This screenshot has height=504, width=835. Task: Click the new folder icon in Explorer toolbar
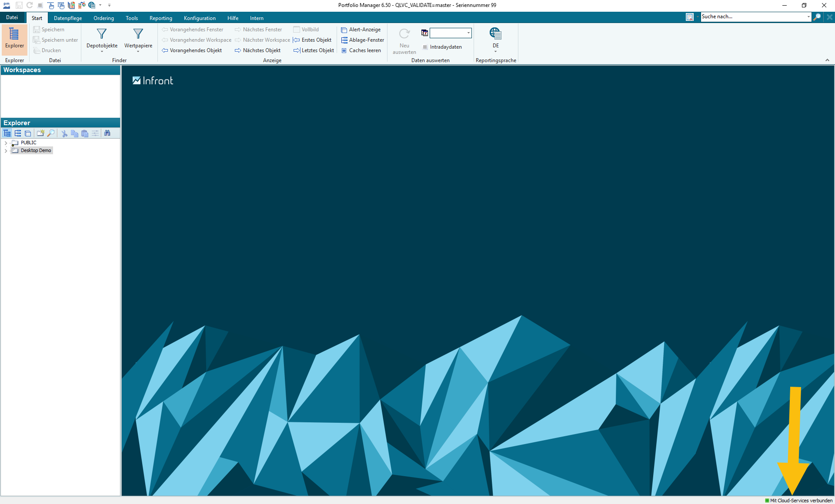40,133
